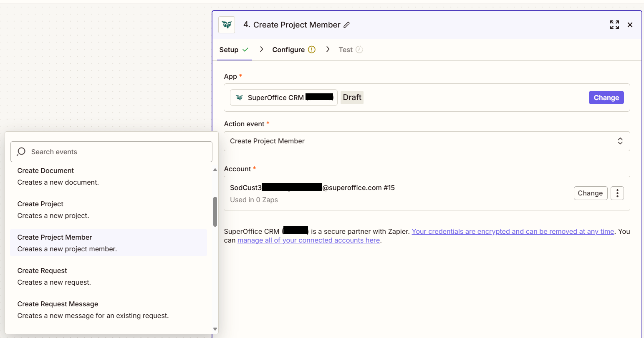Click the chevron between Configure and Test
644x338 pixels.
[328, 49]
